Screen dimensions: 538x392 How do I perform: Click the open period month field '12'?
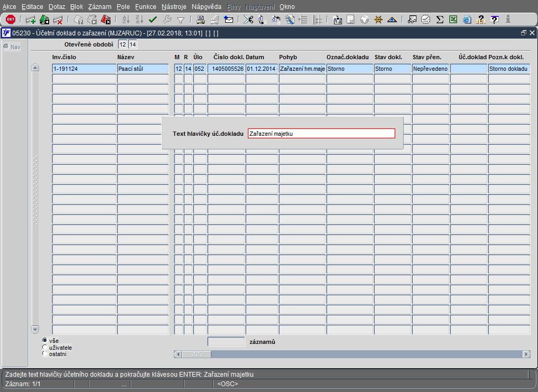(123, 44)
